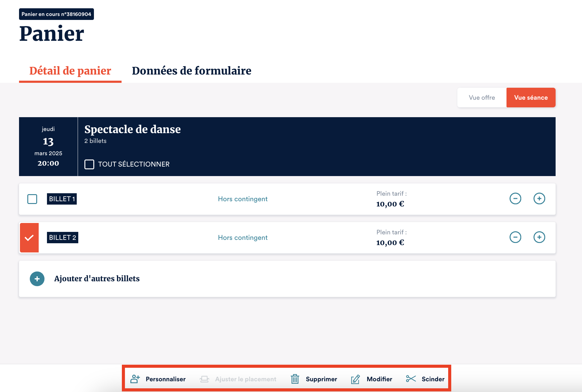Click Ajouter d'autres billets text

pos(97,279)
